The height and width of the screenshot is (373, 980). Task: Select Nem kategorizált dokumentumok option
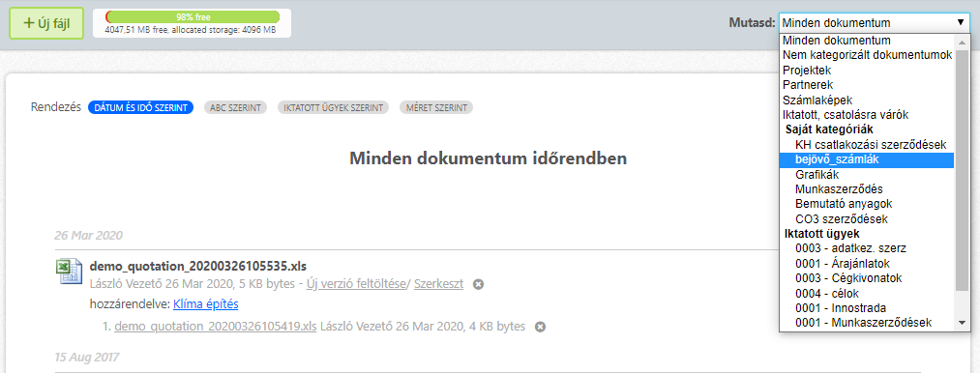coord(866,56)
